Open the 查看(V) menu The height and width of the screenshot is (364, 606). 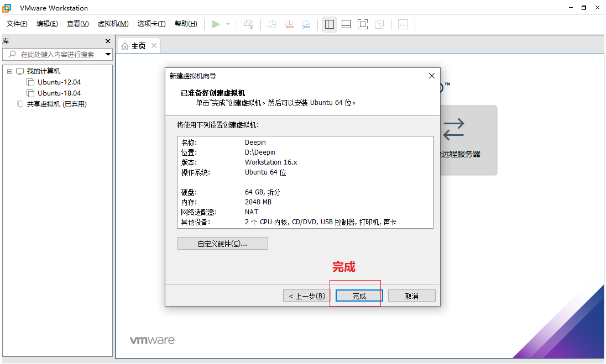77,24
